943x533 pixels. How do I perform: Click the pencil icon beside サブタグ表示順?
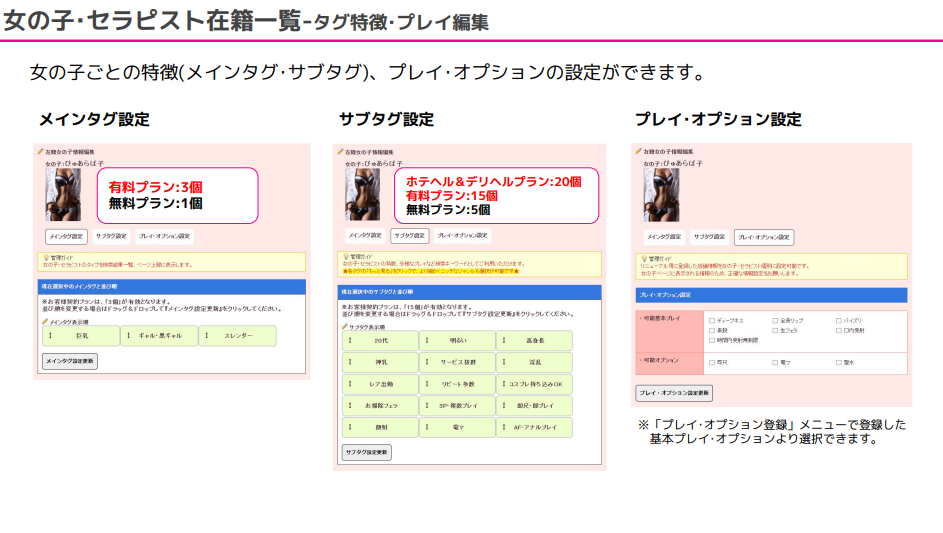pos(345,327)
